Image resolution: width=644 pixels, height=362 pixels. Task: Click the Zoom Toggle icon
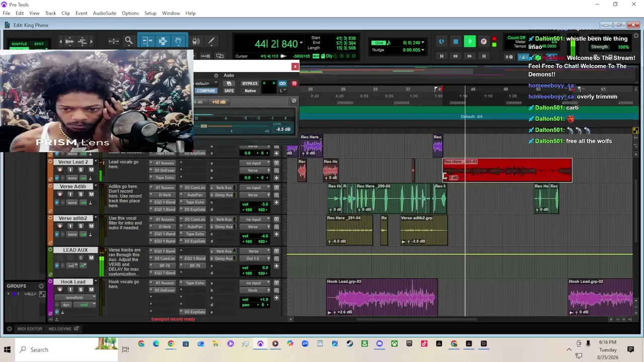[x=113, y=41]
